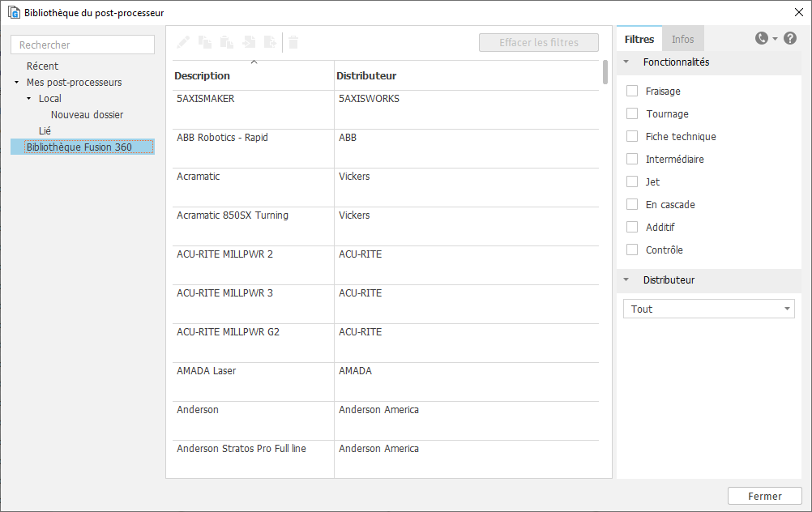Click the 5AXISWORKS distributor cell
Screen dimensions: 812x512
pos(467,109)
